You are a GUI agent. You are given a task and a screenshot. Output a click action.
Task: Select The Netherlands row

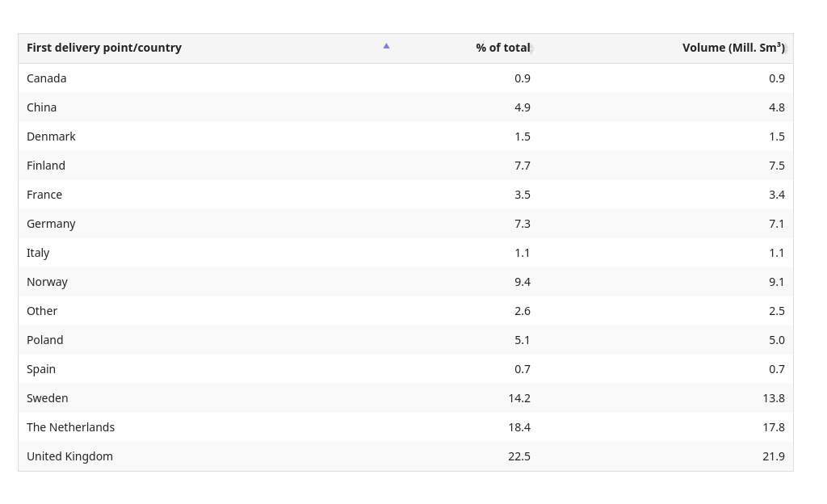pos(405,427)
